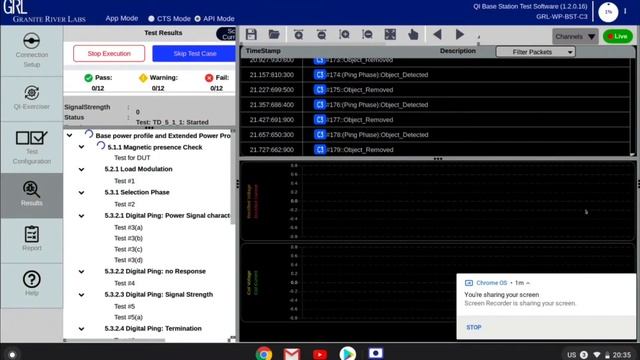Click the horizontal zoom-in magnifier icon
640x360 pixels.
(x=298, y=35)
